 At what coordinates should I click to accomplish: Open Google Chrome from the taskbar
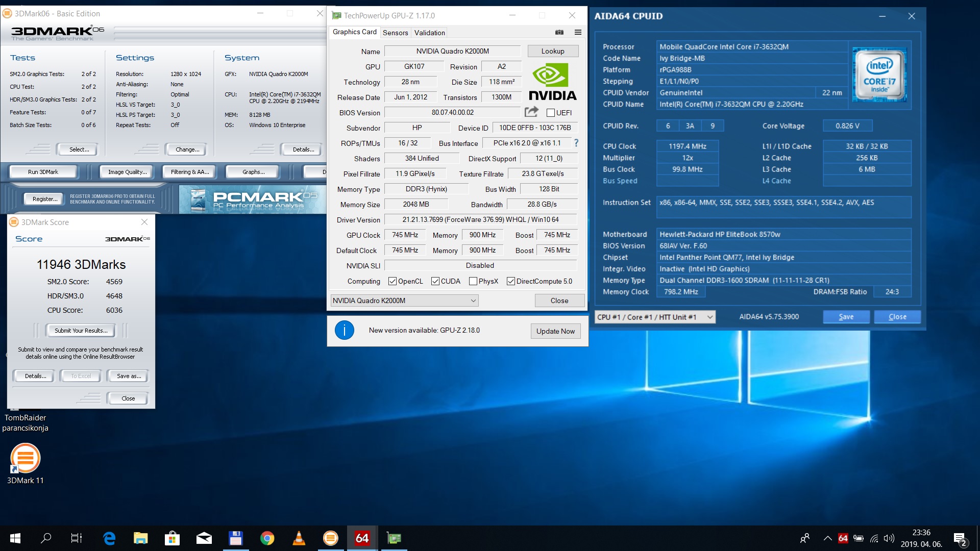click(x=267, y=538)
